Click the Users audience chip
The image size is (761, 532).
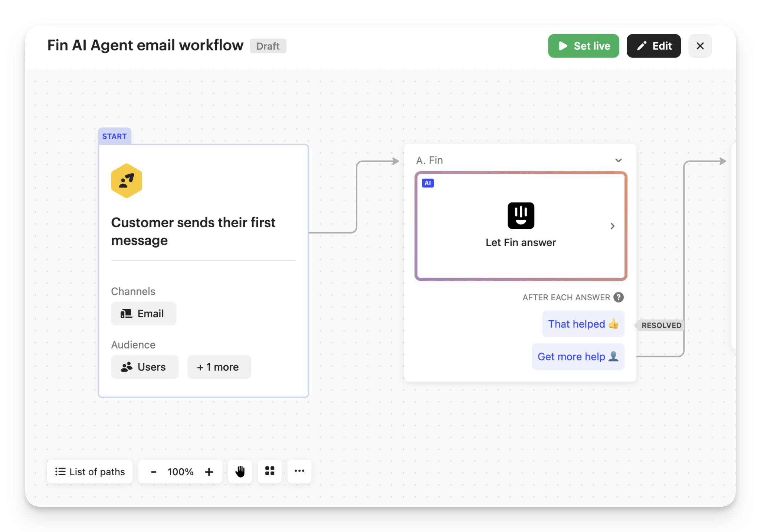point(144,367)
